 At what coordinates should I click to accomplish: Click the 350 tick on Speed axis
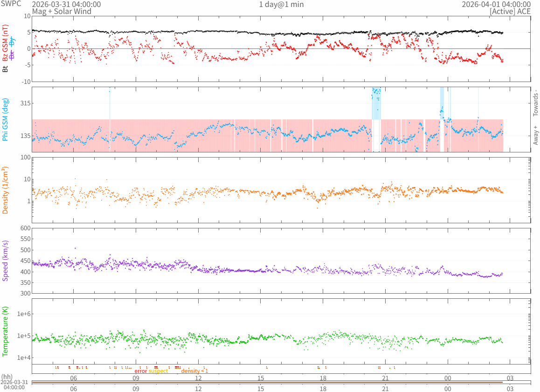click(26, 282)
